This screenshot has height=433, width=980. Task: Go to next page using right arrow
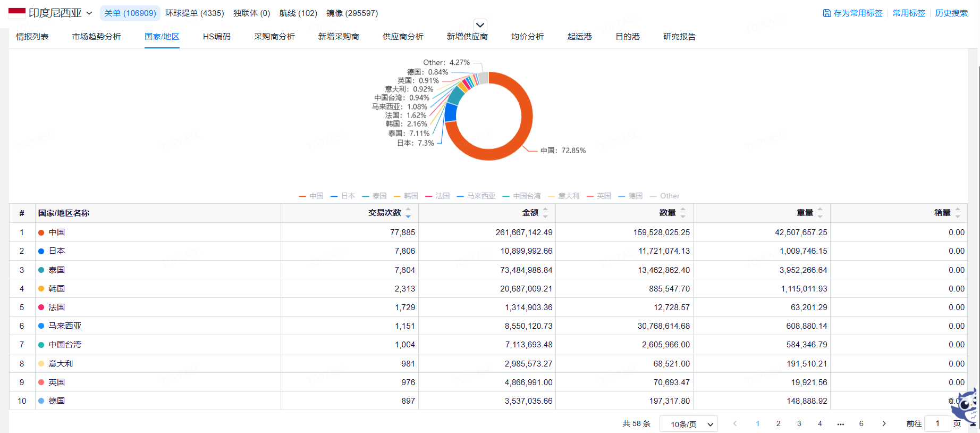click(x=884, y=423)
